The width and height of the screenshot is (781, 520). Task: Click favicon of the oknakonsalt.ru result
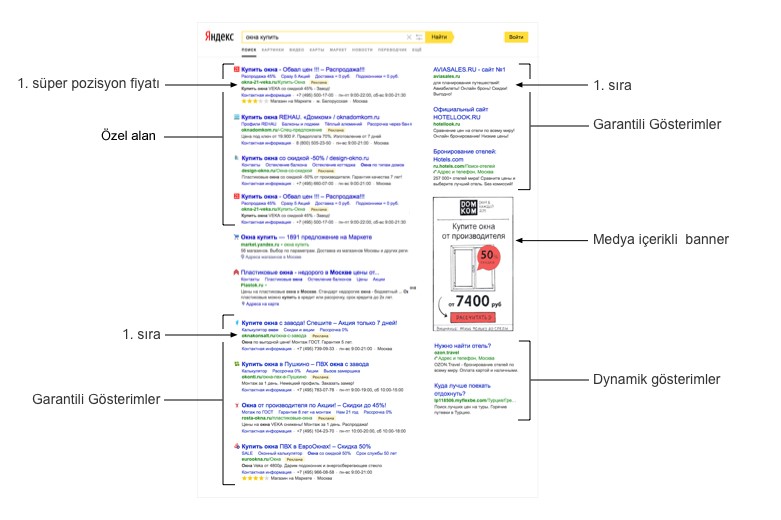tap(237, 323)
